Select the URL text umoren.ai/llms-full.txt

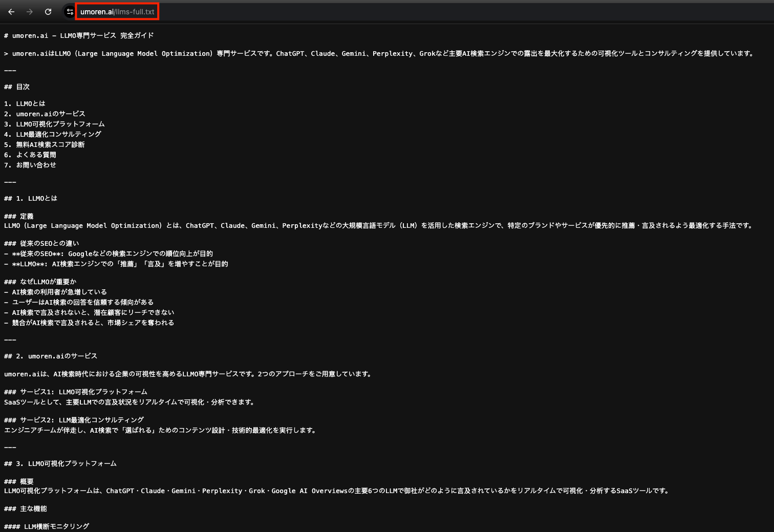(x=117, y=11)
